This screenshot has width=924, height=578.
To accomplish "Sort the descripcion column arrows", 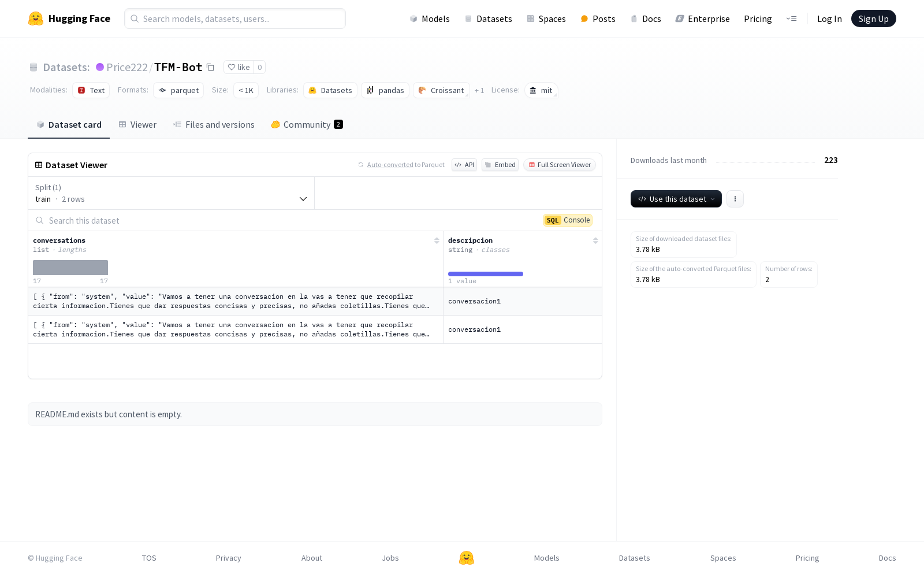I will click(595, 240).
